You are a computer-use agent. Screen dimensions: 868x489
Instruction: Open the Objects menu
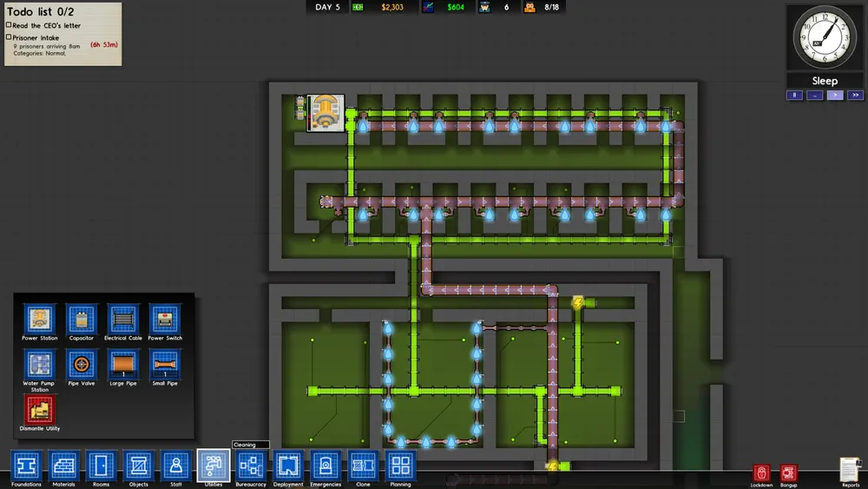pos(138,466)
